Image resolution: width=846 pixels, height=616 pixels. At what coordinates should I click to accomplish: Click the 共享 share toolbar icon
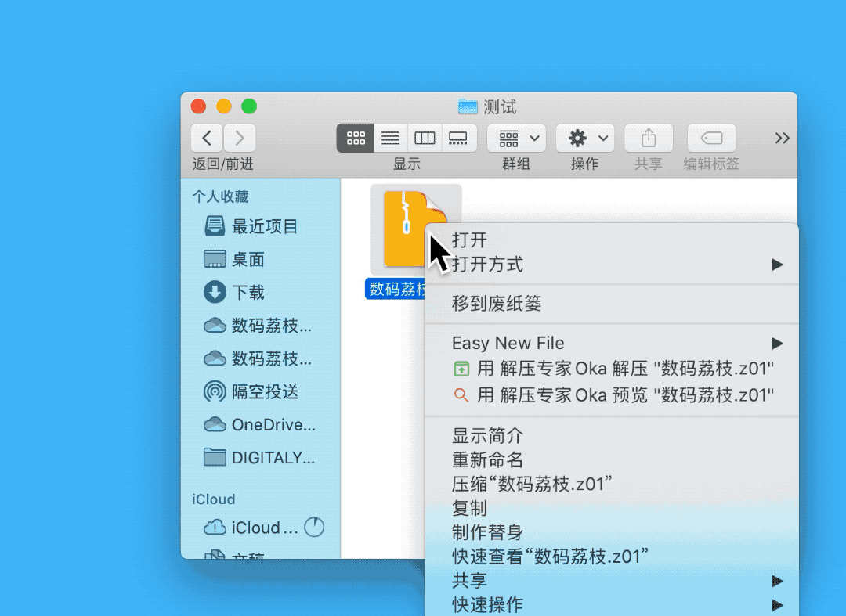(649, 139)
